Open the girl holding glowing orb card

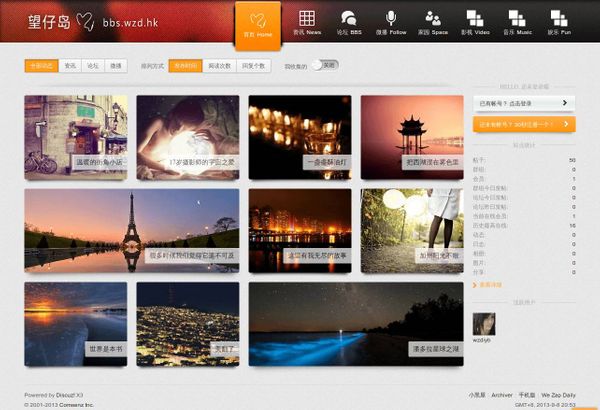188,137
